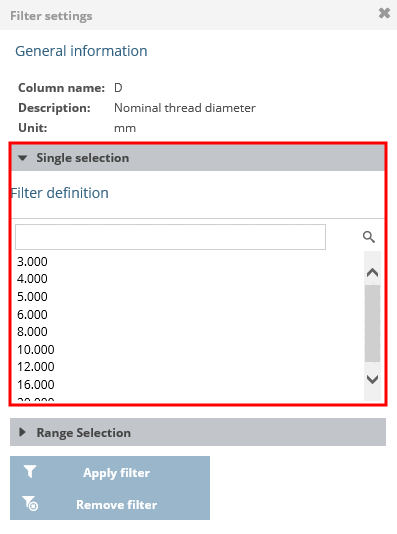Click the magnifier search icon
Viewport: 397px width, 534px height.
click(x=369, y=237)
